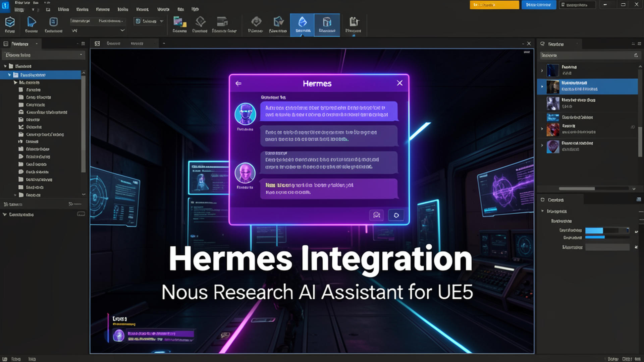Close the viewport panel with the X
This screenshot has width=644, height=362.
529,44
